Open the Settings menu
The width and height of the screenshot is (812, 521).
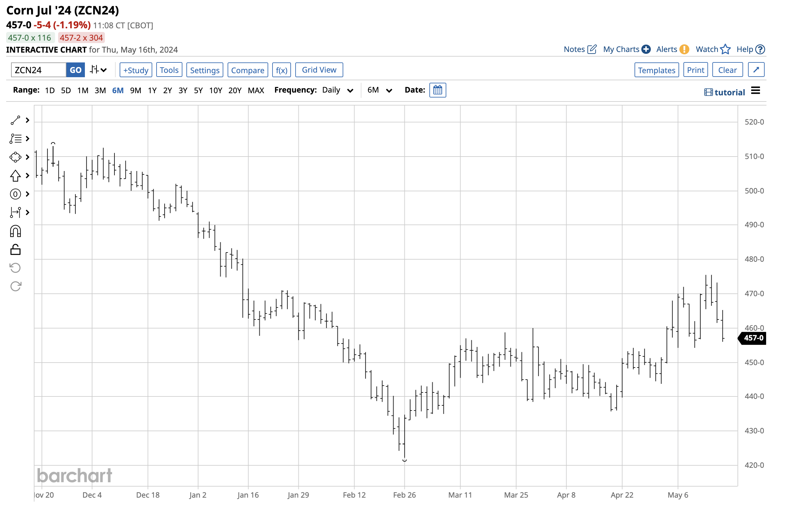point(204,70)
